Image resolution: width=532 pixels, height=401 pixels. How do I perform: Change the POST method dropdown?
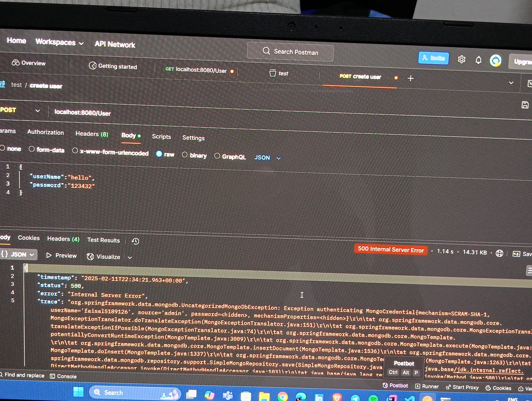click(x=20, y=110)
